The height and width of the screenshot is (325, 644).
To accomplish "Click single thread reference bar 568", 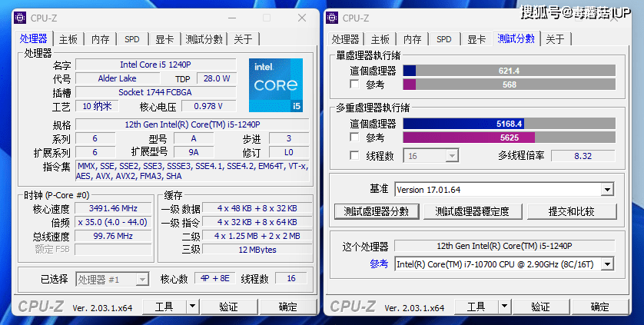I will [510, 85].
